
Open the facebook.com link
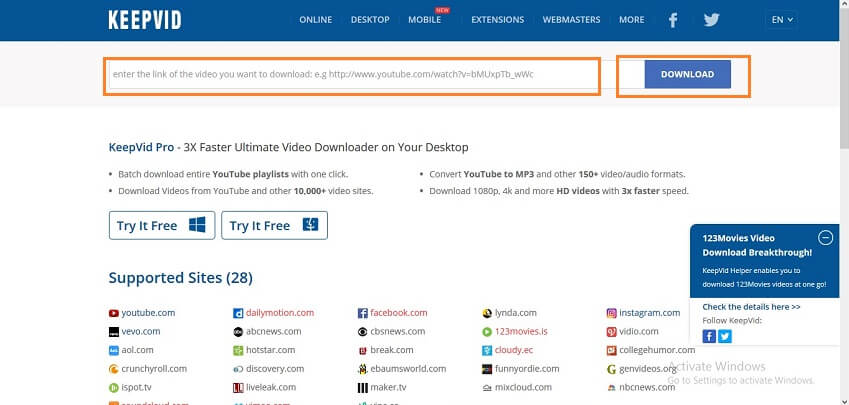pyautogui.click(x=399, y=313)
